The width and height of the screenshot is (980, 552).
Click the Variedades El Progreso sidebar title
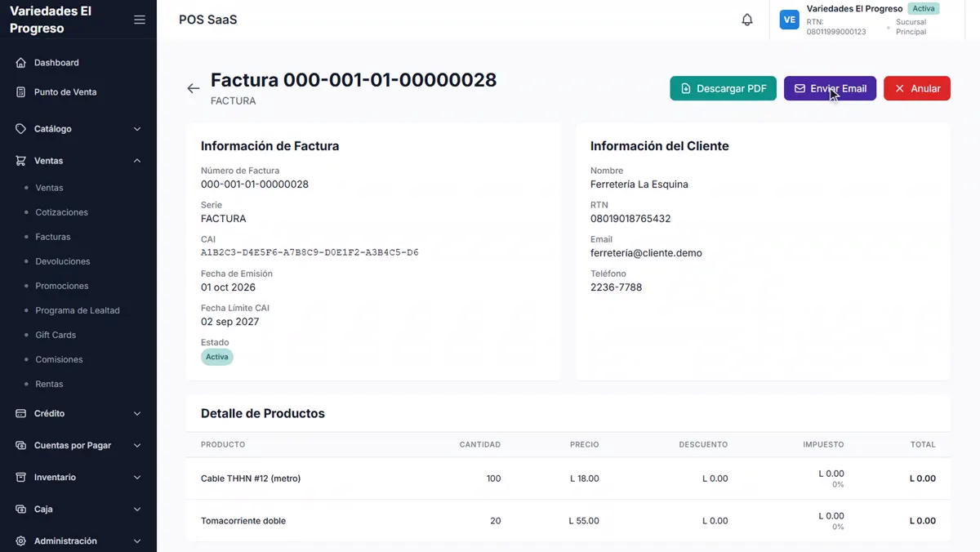51,20
